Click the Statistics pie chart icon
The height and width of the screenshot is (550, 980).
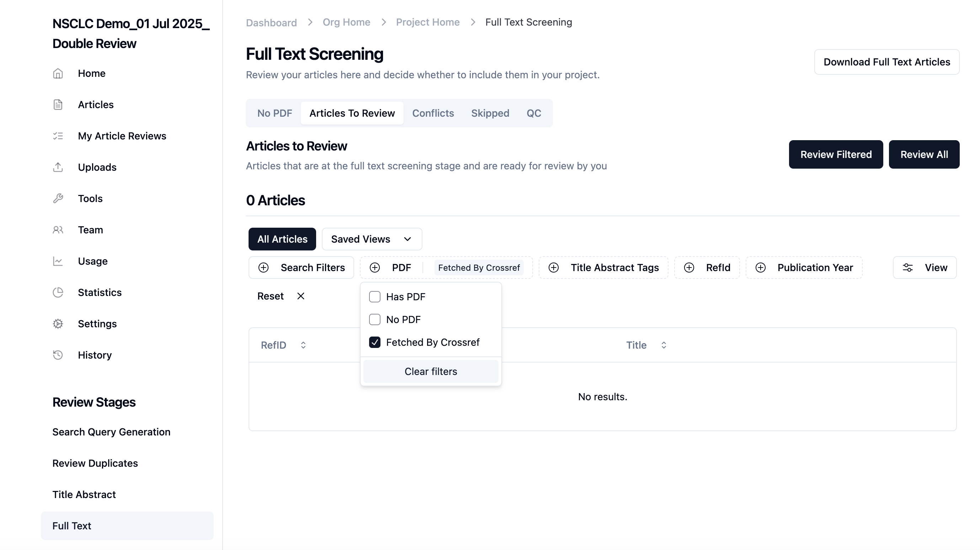(x=58, y=292)
